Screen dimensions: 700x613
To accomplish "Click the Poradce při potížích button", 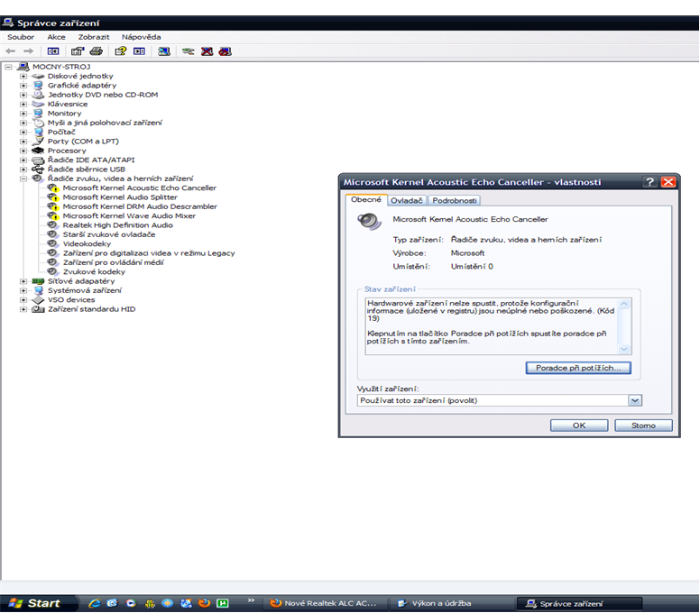I will click(577, 368).
